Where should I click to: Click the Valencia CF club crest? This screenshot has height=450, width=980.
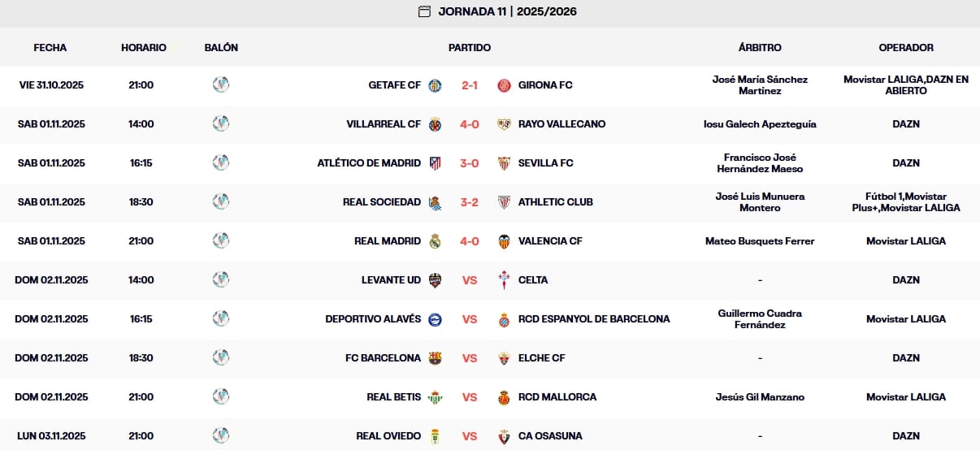pyautogui.click(x=504, y=241)
